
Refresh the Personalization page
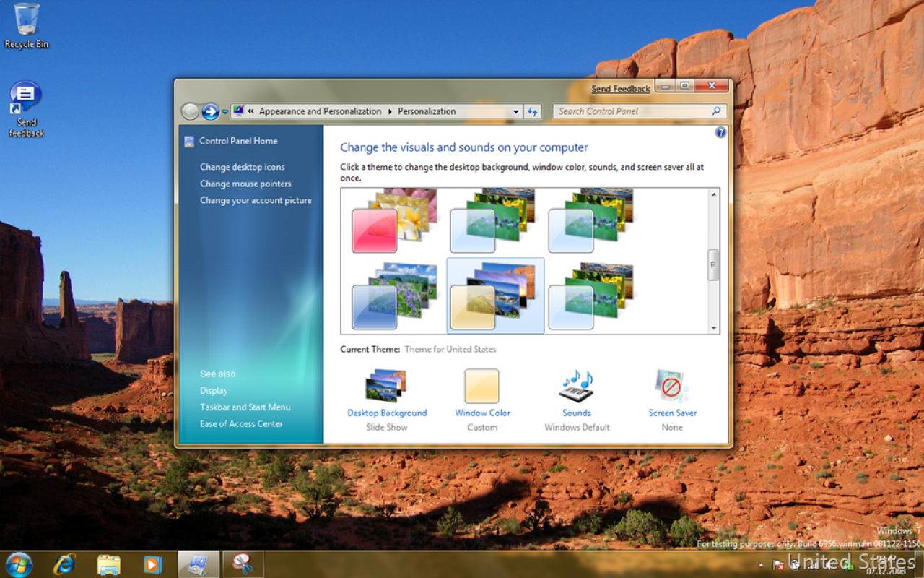point(533,112)
